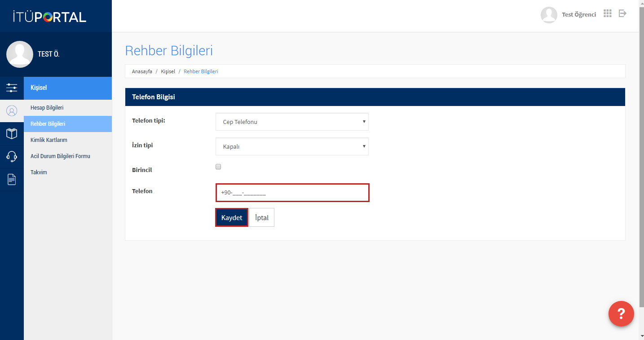Screen dimensions: 644x340
Task: Expand the Telefon tipi dropdown
Action: 292,122
